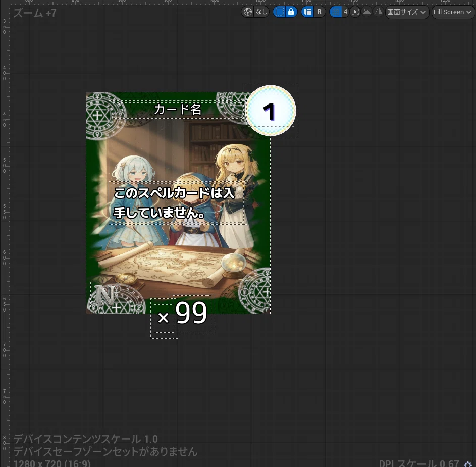
Task: Open the Fill Screen dropdown
Action: [x=452, y=12]
